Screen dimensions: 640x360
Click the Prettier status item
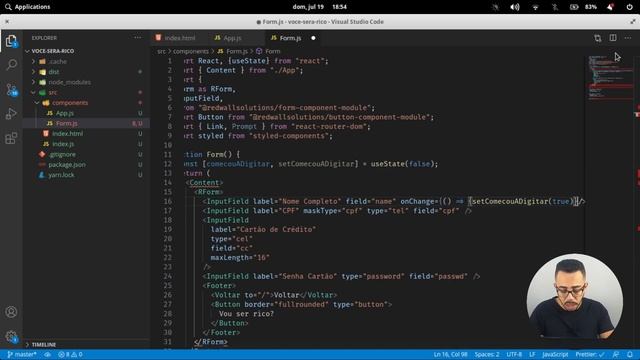(x=589, y=354)
